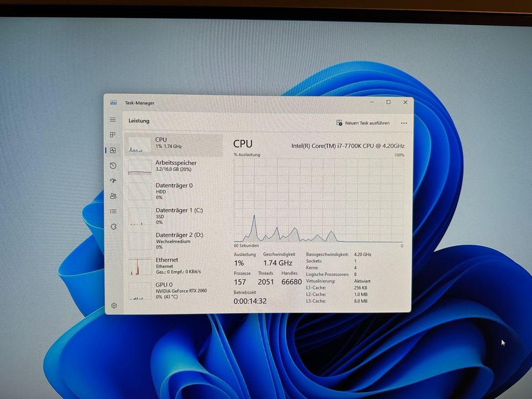Screen dimensions: 532x399
Task: Open the three-dot more options menu
Action: (404, 123)
